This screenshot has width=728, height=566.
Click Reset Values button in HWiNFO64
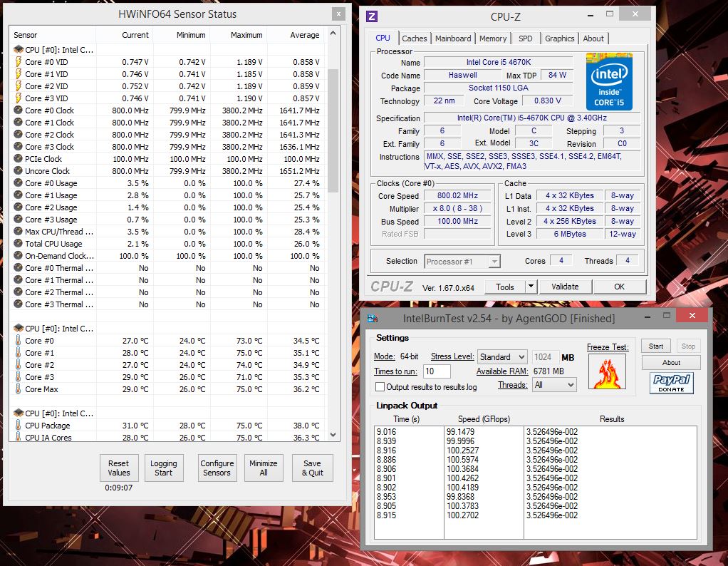tap(119, 468)
